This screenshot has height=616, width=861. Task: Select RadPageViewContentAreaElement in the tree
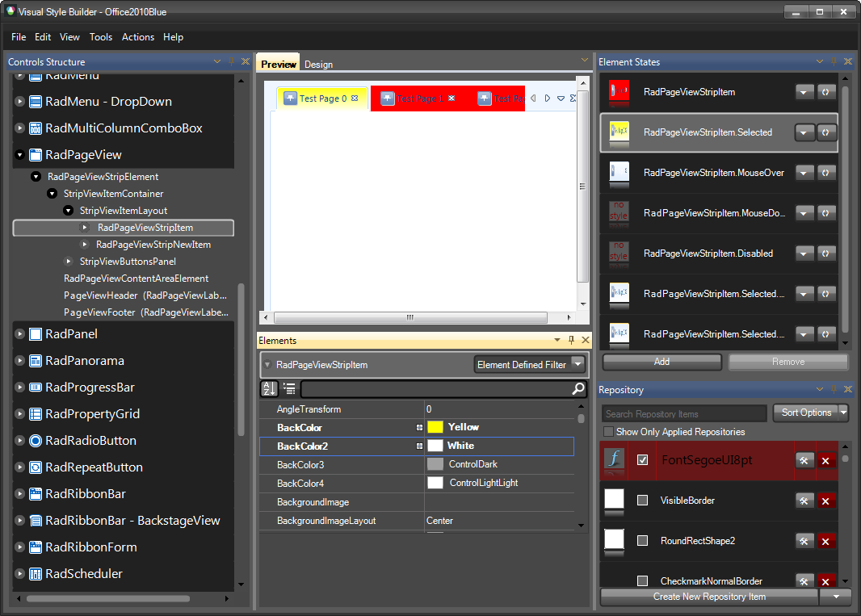136,279
